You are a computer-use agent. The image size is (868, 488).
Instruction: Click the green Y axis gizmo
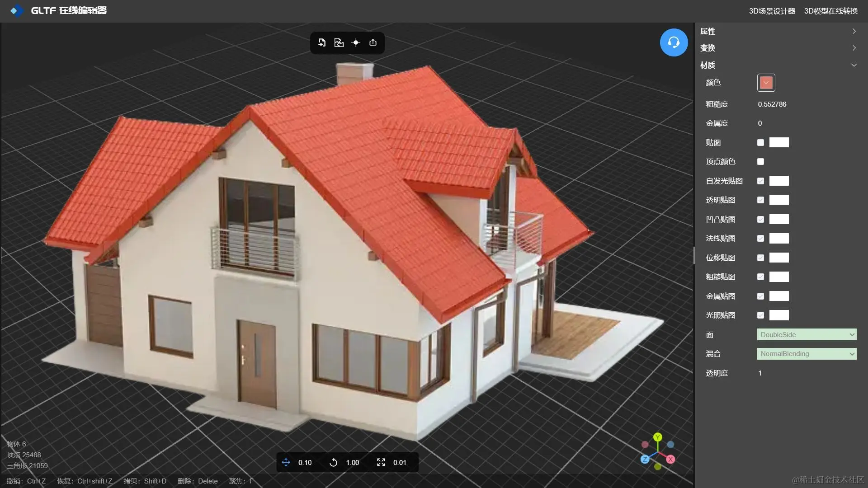pos(658,437)
